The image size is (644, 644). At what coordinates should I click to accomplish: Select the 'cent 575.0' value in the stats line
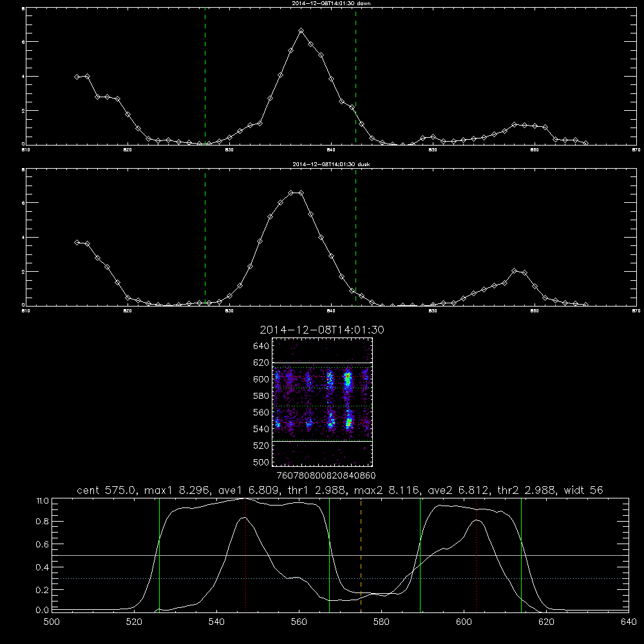[x=106, y=490]
